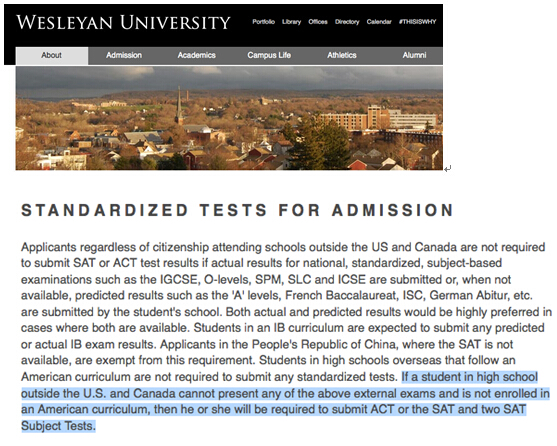Screen dimensions: 557x446
Task: Switch to the Admission tab
Action: pos(124,55)
